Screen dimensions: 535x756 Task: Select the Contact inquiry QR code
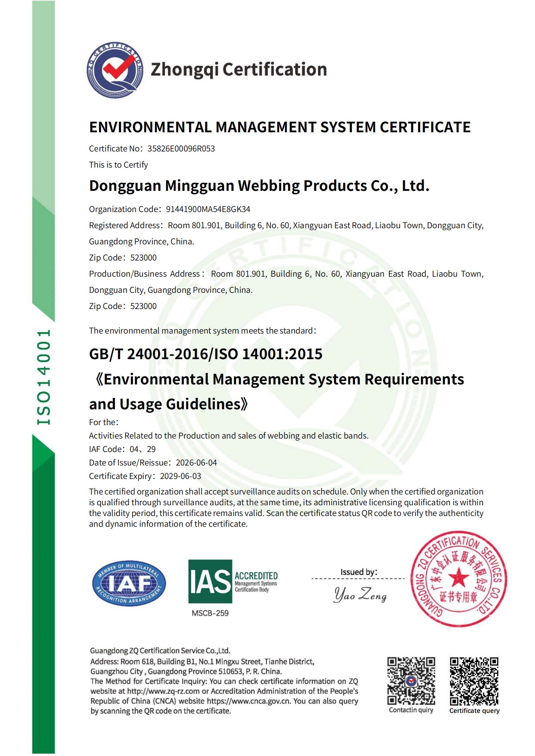[411, 681]
